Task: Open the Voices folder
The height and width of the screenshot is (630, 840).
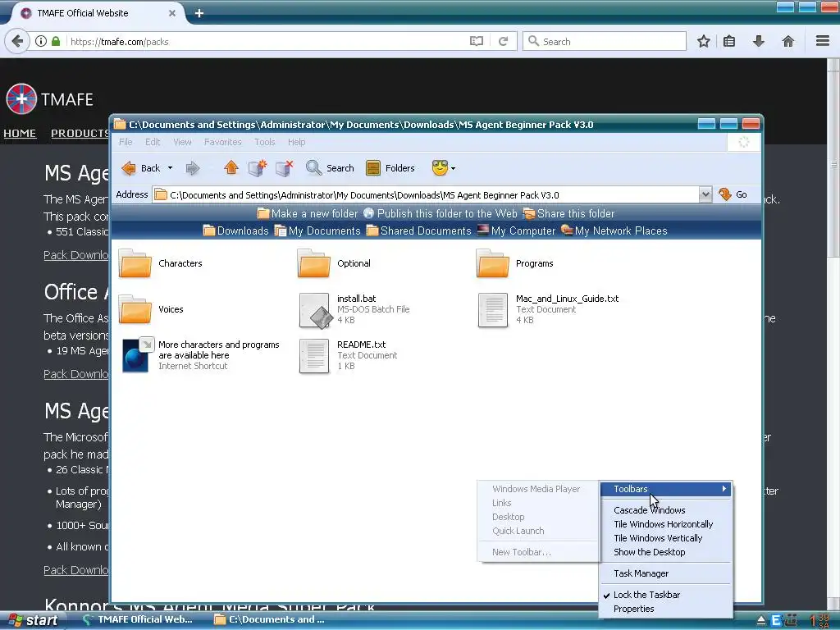Action: coord(151,309)
